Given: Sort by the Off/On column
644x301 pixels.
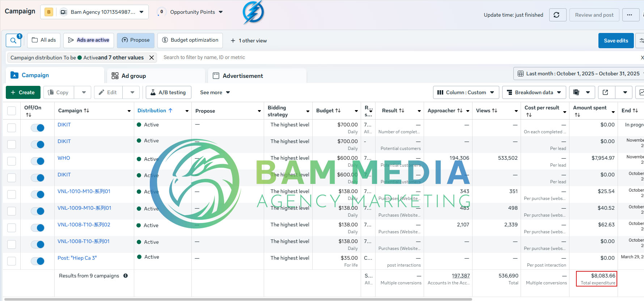Looking at the screenshot, I should [29, 115].
